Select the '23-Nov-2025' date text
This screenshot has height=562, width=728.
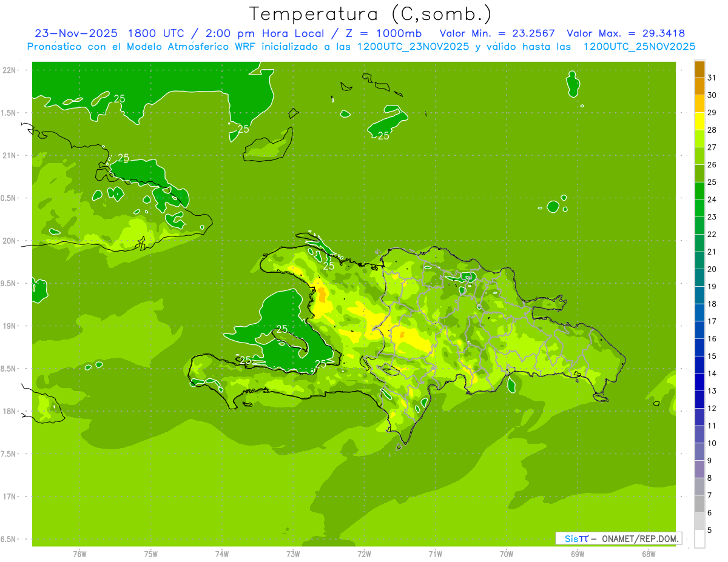tap(77, 33)
